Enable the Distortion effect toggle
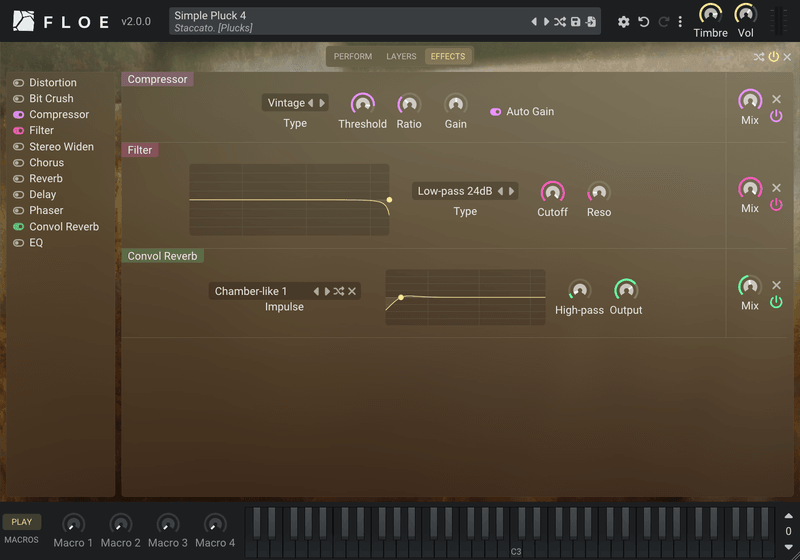800x560 pixels. pyautogui.click(x=18, y=83)
